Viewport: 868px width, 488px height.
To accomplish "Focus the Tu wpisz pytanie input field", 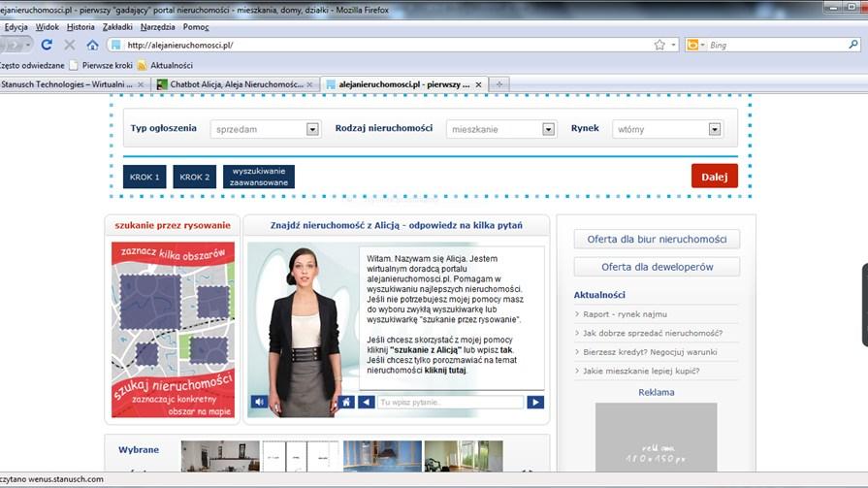I will [450, 403].
